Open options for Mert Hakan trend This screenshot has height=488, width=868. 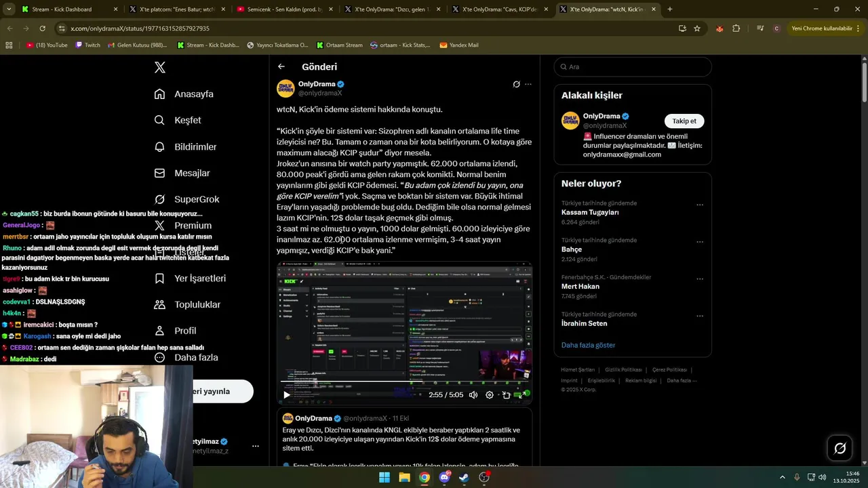click(x=700, y=279)
